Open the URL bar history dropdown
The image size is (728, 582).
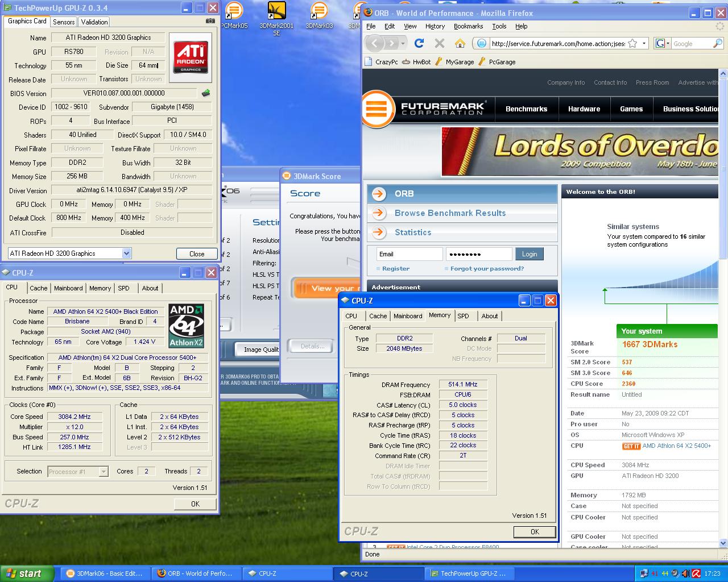tap(644, 43)
